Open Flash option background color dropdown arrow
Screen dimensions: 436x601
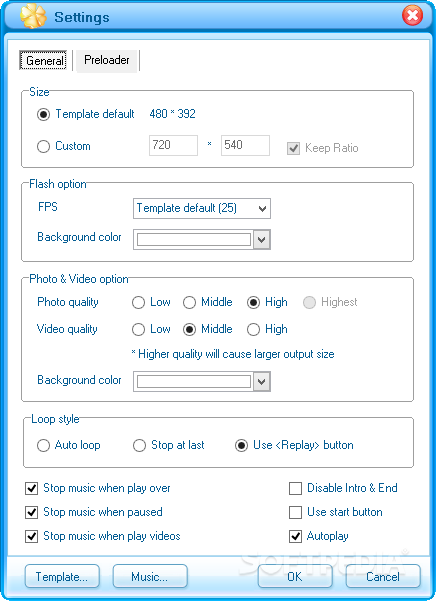click(262, 240)
